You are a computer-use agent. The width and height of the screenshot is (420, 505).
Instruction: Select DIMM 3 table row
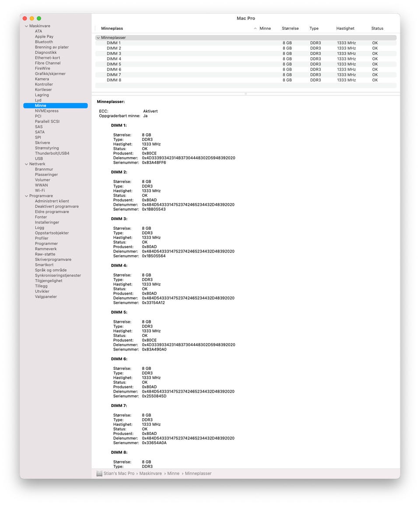pyautogui.click(x=246, y=54)
